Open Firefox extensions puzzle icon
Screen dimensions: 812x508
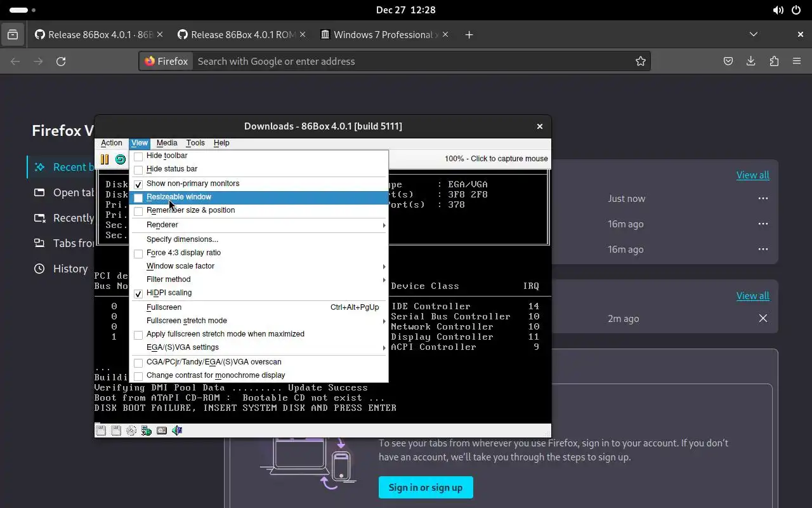click(x=774, y=62)
